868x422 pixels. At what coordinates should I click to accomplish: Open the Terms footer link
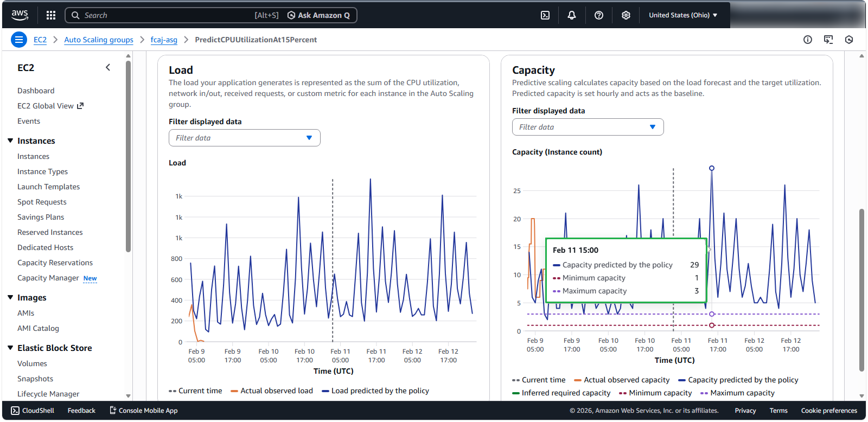coord(778,411)
